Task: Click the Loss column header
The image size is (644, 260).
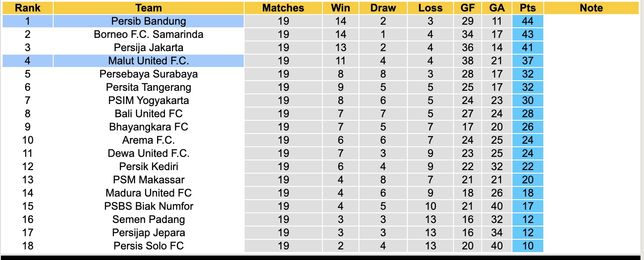Action: click(x=430, y=8)
